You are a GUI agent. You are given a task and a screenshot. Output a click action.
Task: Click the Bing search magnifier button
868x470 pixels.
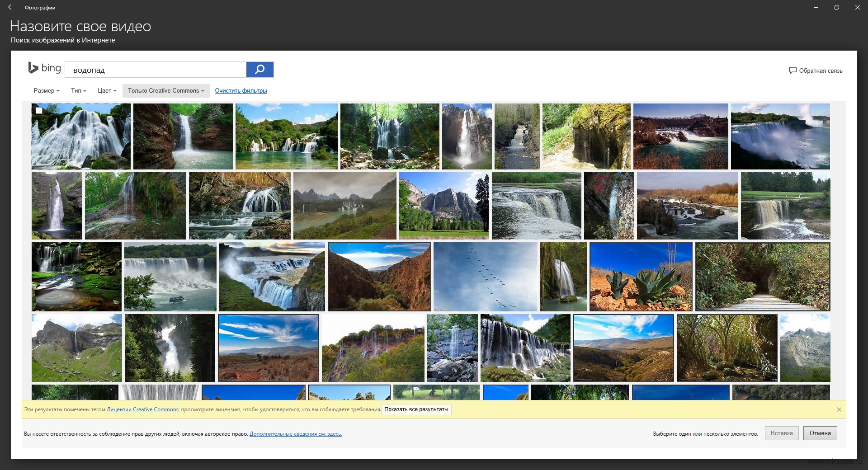coord(260,70)
